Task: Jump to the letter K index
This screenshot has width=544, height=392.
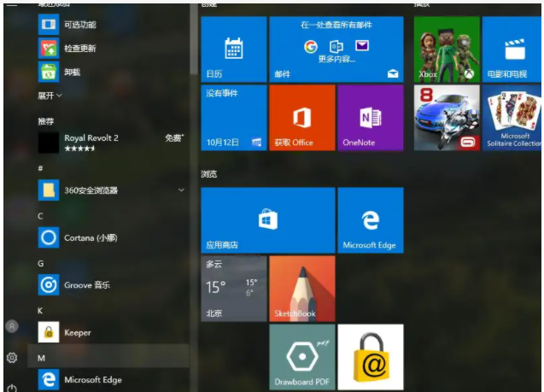Action: pos(40,311)
